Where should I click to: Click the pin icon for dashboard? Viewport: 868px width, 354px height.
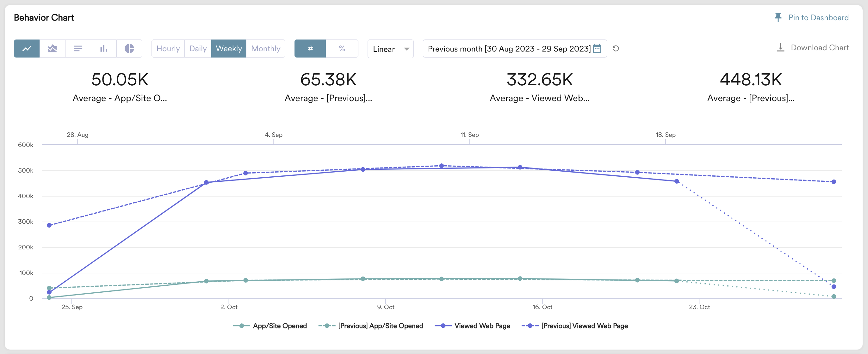click(778, 17)
